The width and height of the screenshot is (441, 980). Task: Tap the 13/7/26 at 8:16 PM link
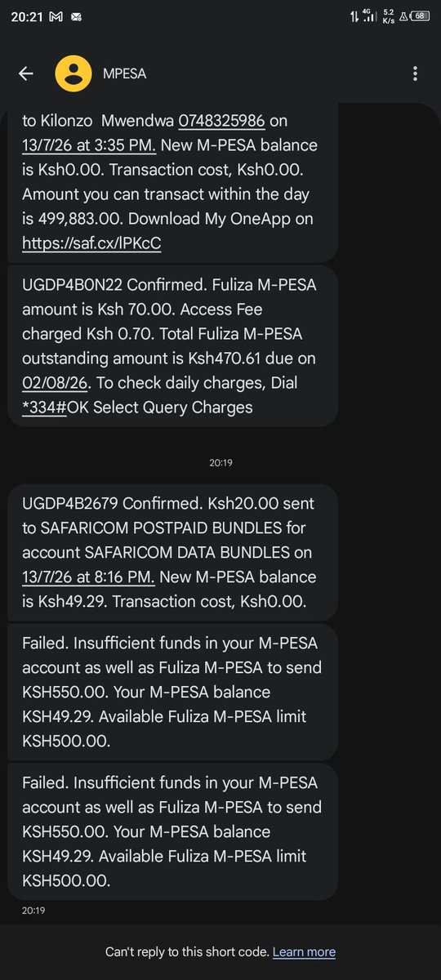point(88,577)
